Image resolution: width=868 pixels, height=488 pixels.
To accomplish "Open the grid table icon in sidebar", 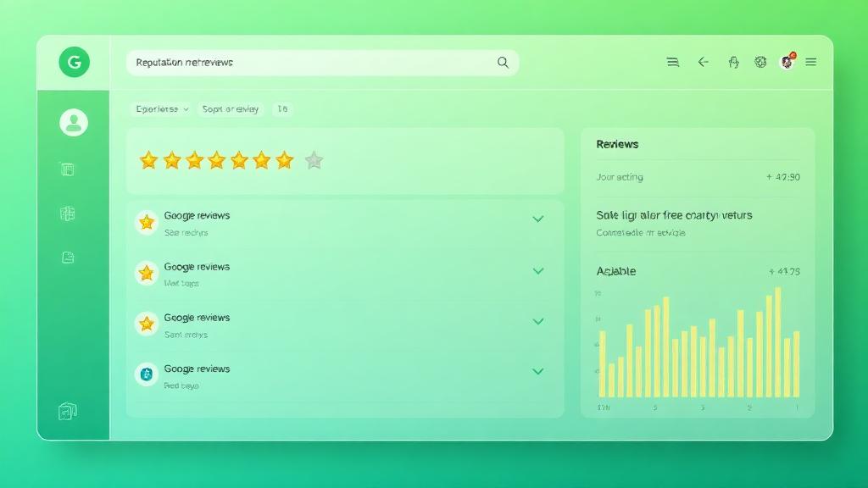I will click(68, 213).
